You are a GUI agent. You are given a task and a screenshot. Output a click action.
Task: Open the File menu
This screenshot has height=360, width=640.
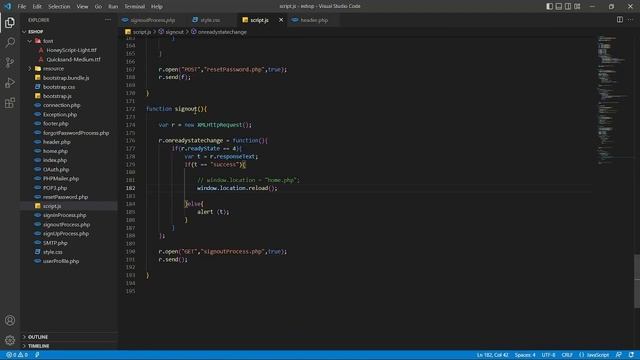click(x=22, y=7)
